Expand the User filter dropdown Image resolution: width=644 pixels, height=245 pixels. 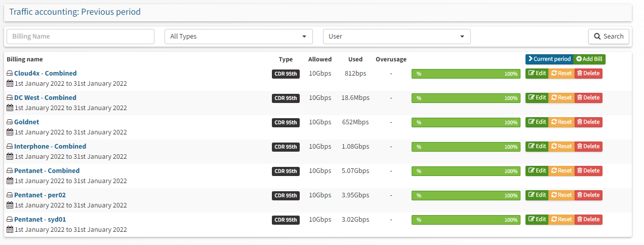[x=397, y=37]
